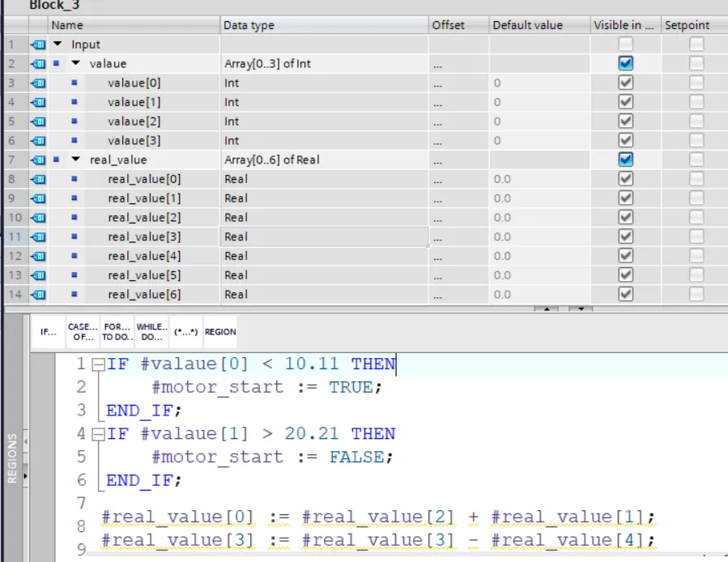This screenshot has height=562, width=728.
Task: Click the tag icon in the valaue[0] row
Action: [x=38, y=83]
